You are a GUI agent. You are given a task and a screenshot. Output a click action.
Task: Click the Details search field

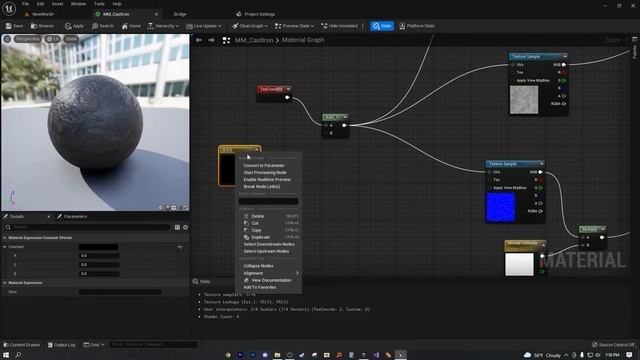(89, 227)
